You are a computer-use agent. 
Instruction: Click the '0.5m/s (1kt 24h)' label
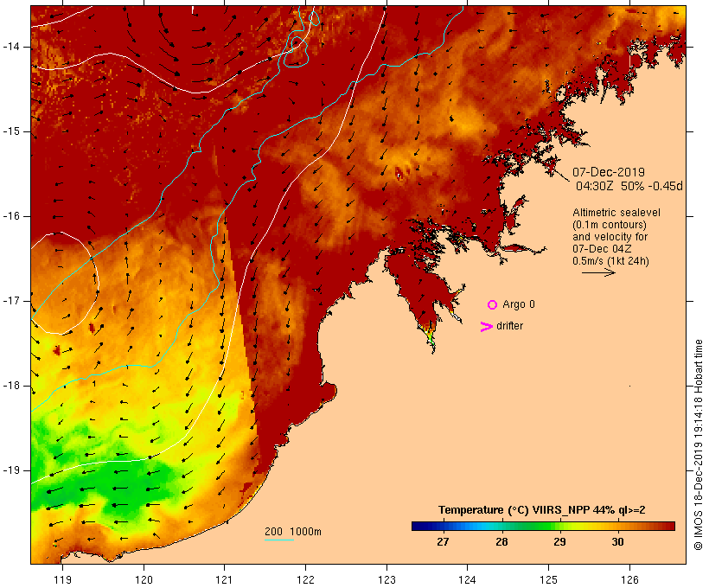tap(610, 261)
